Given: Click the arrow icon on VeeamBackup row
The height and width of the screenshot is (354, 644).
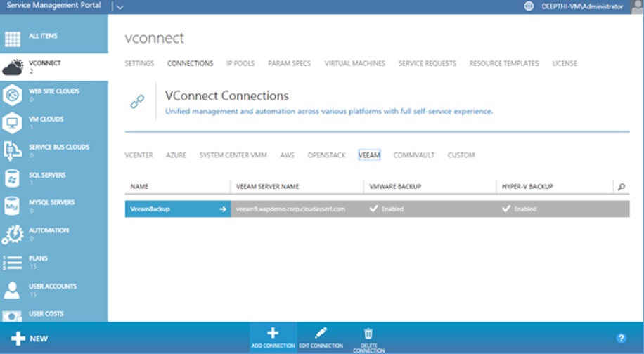Looking at the screenshot, I should (223, 209).
